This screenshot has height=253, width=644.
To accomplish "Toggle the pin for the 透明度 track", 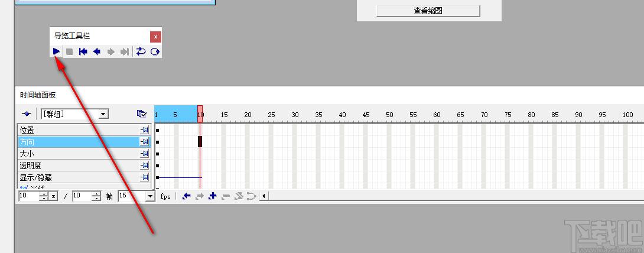I will 145,166.
